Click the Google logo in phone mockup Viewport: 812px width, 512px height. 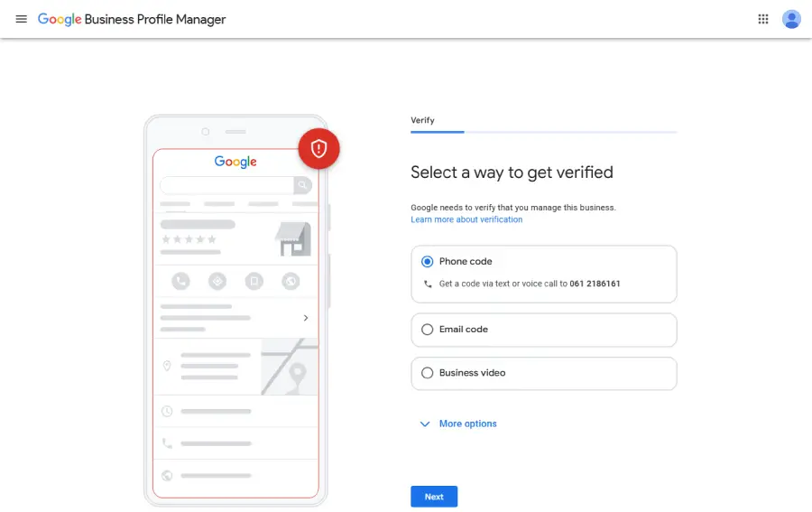[235, 162]
